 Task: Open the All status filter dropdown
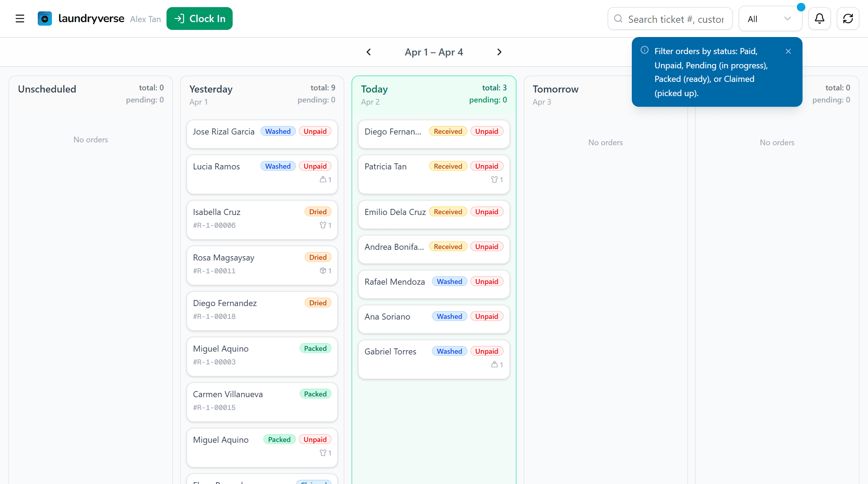click(x=770, y=19)
